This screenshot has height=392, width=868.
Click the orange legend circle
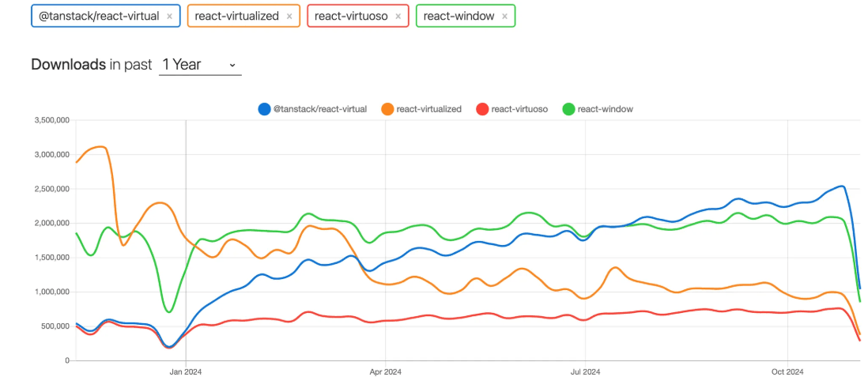point(387,109)
